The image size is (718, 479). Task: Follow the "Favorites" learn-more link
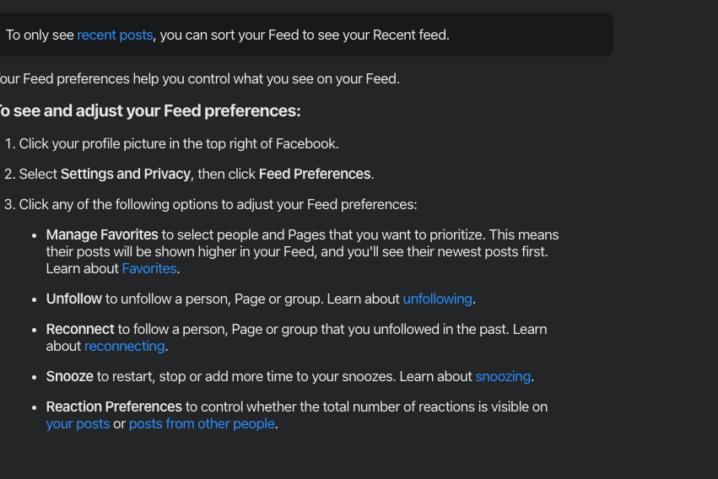149,268
